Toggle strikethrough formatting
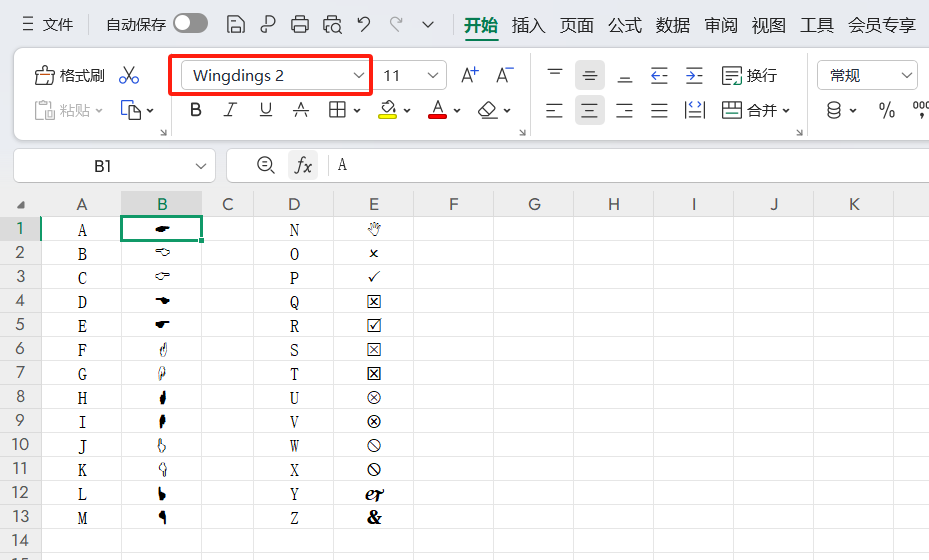929x560 pixels. click(301, 110)
